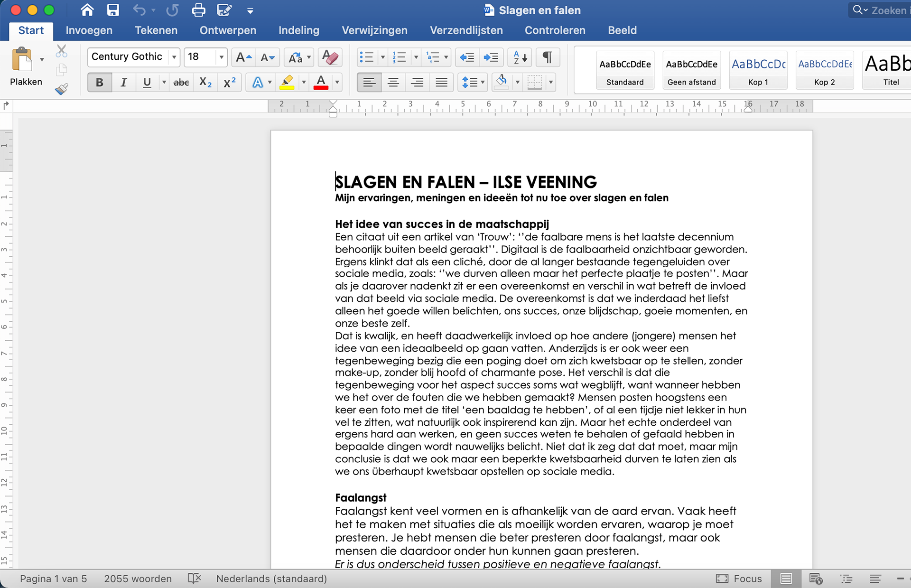This screenshot has height=588, width=911.
Task: Click Focus mode in status bar
Action: 739,579
